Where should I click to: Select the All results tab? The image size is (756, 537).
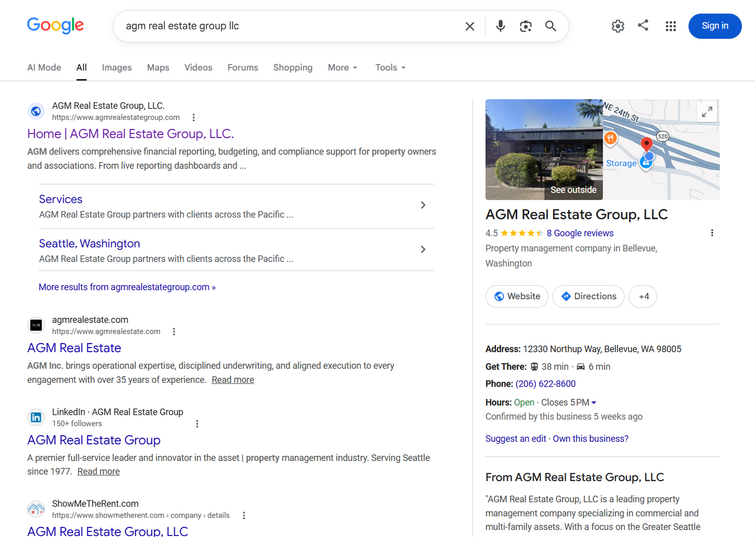pos(82,68)
